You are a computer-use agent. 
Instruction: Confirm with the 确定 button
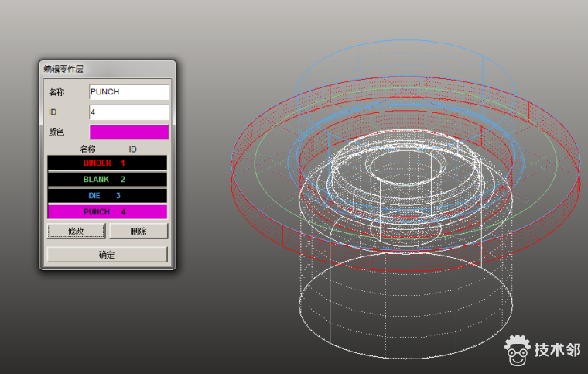click(107, 255)
